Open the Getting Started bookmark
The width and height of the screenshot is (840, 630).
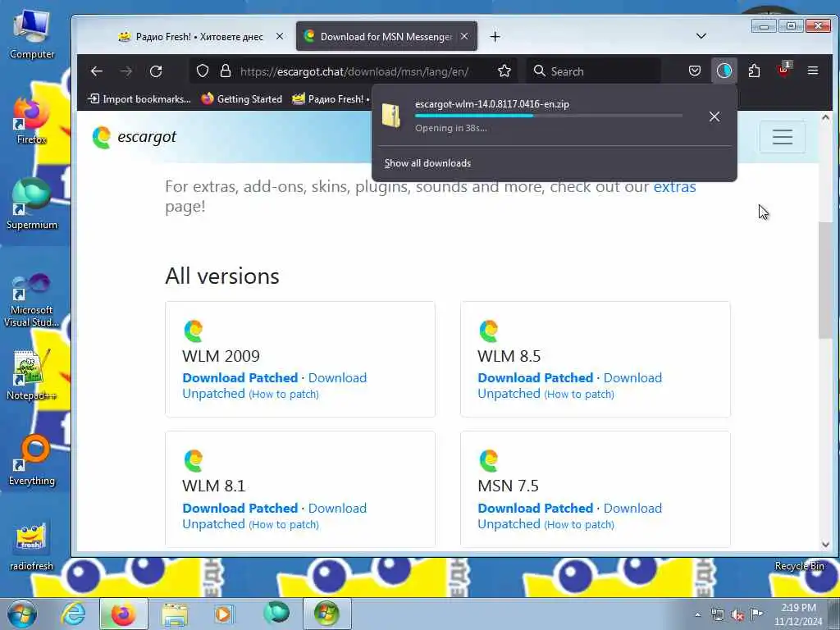(x=242, y=99)
